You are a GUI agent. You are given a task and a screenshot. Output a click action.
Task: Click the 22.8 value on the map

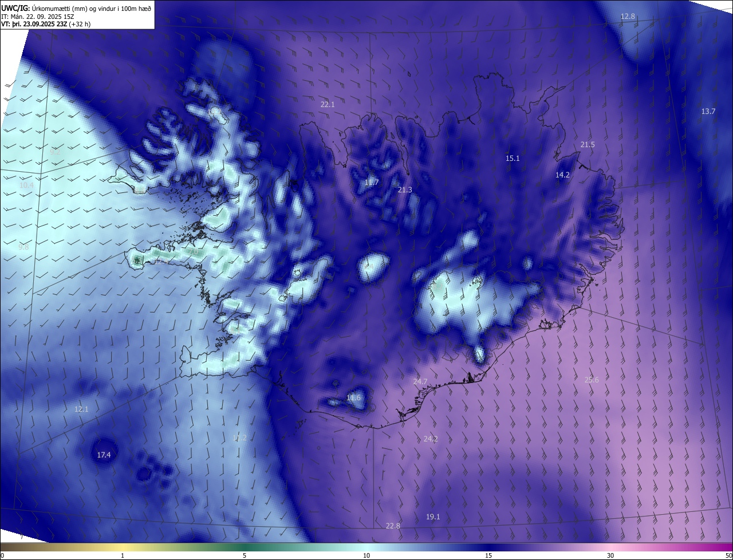(393, 526)
